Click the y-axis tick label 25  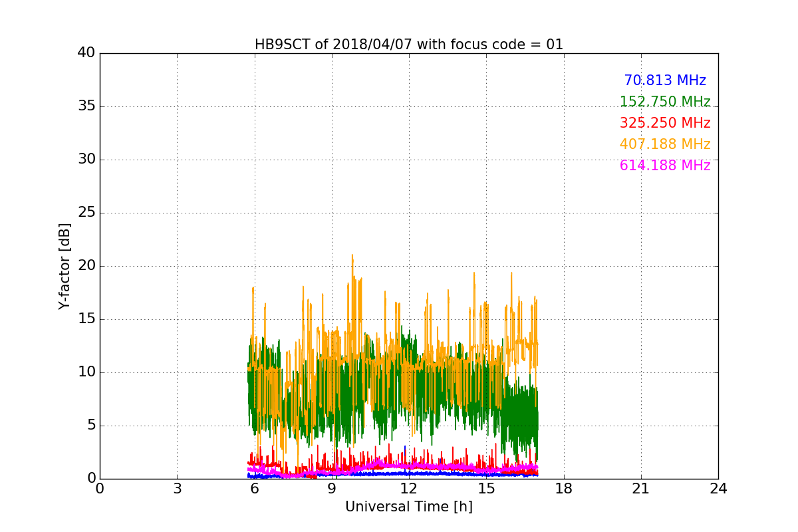(86, 213)
